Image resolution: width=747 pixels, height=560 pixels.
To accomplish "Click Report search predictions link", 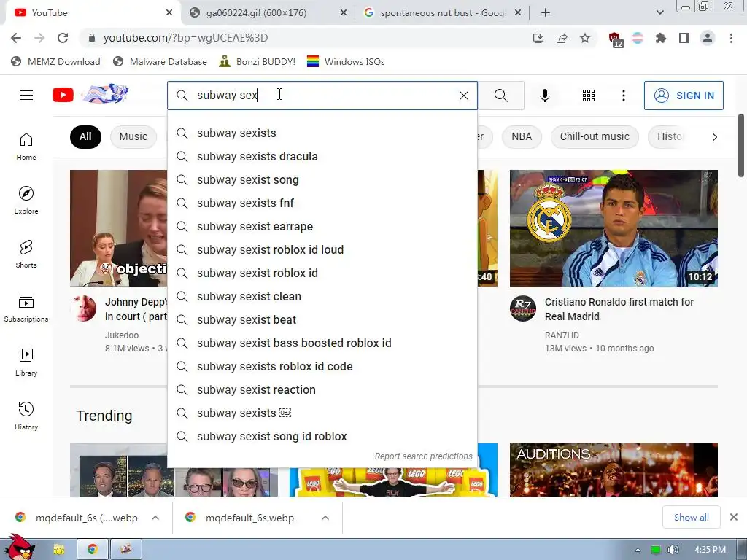I will point(424,456).
